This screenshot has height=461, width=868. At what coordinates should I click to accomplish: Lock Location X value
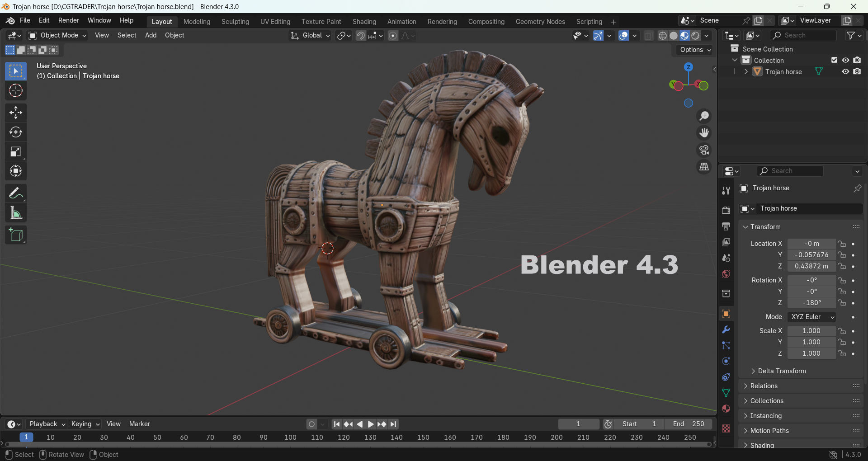842,244
